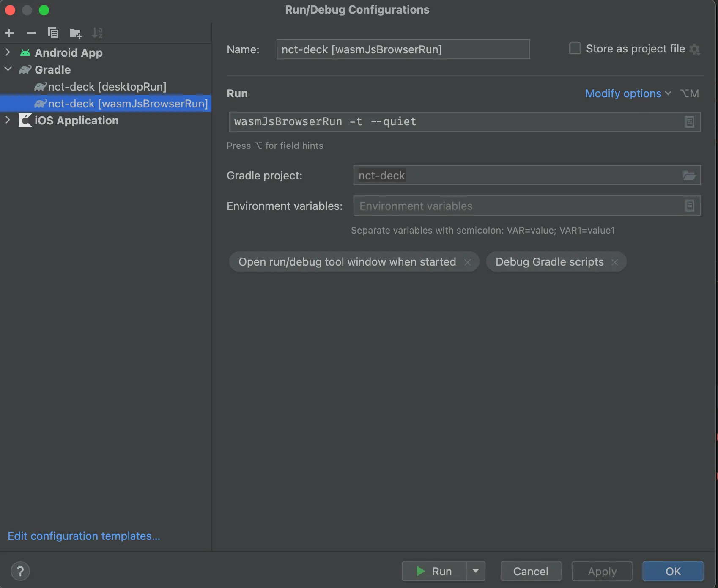Remove the Debug Gradle scripts option tag
Image resolution: width=718 pixels, height=588 pixels.
[x=615, y=262]
